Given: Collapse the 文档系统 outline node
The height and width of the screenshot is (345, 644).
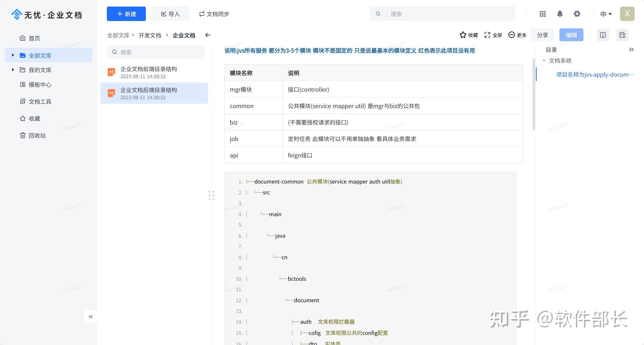Looking at the screenshot, I should (544, 61).
